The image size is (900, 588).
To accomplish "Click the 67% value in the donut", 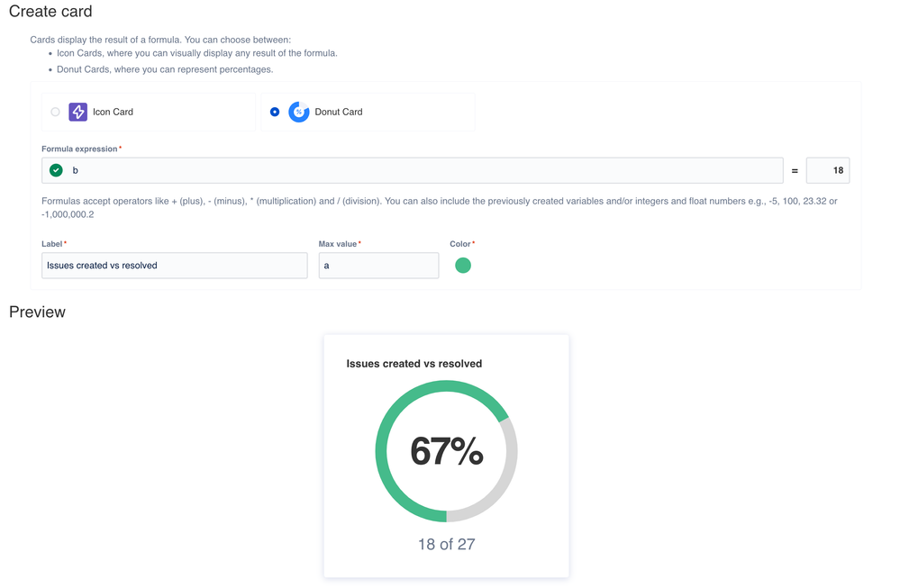I will (x=447, y=451).
